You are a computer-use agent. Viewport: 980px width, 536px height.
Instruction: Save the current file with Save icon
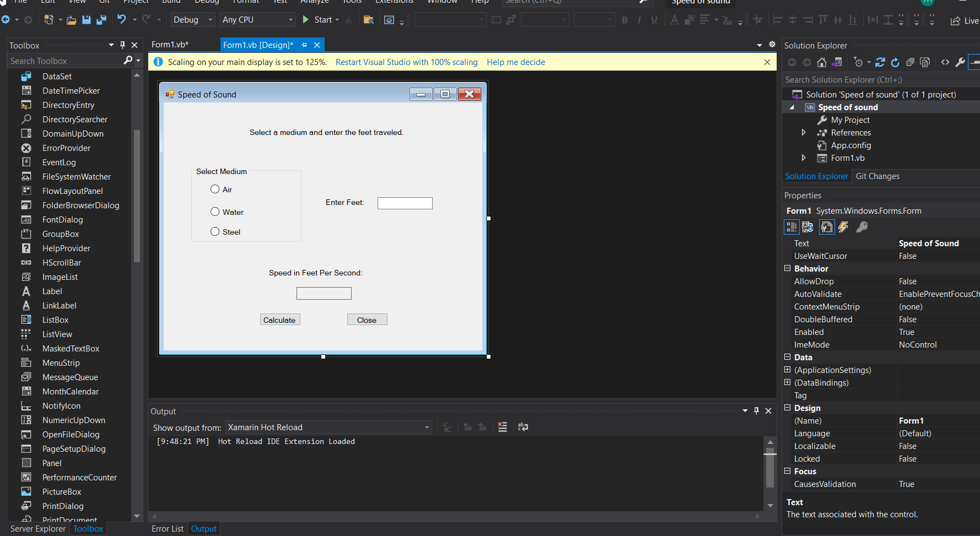point(87,20)
